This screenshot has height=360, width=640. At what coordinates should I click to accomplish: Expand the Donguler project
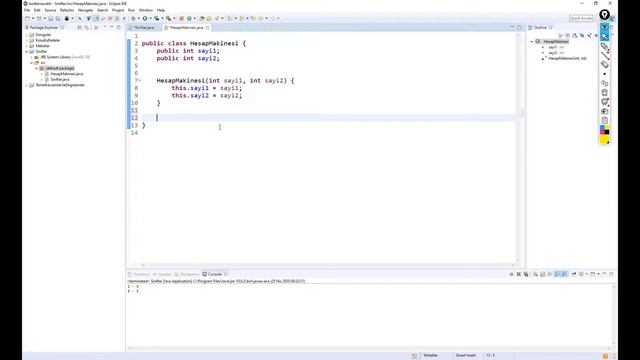click(27, 35)
